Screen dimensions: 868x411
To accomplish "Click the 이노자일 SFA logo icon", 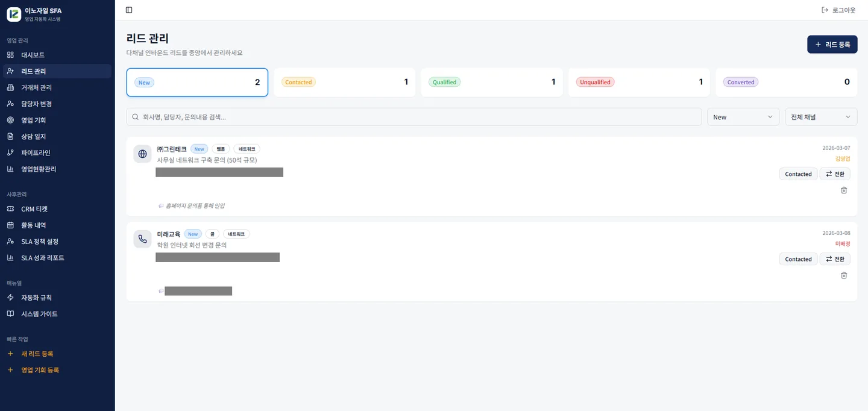I will coord(14,14).
